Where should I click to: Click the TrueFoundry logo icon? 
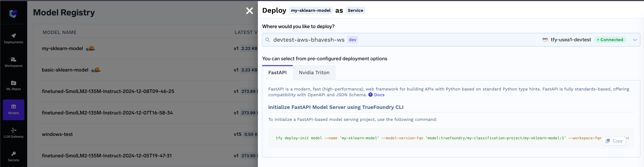13,13
